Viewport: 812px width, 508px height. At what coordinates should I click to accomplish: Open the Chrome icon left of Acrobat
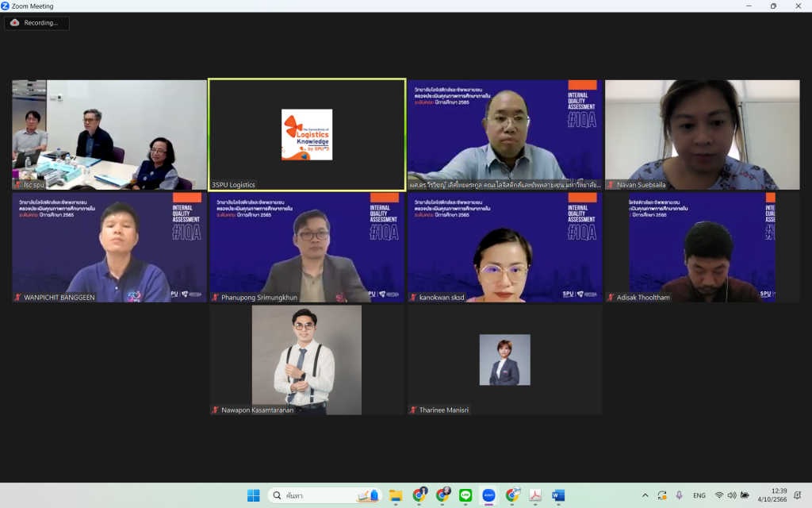pyautogui.click(x=513, y=495)
